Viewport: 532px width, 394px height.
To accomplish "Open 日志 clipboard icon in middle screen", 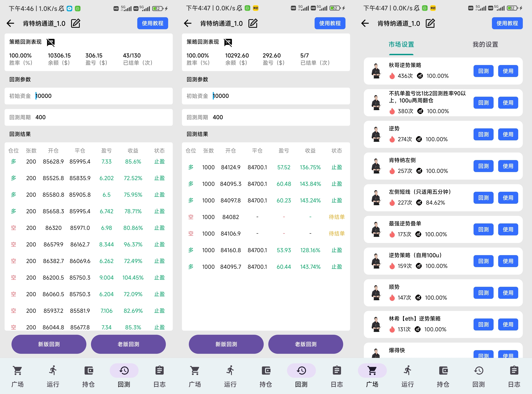I will (x=337, y=370).
